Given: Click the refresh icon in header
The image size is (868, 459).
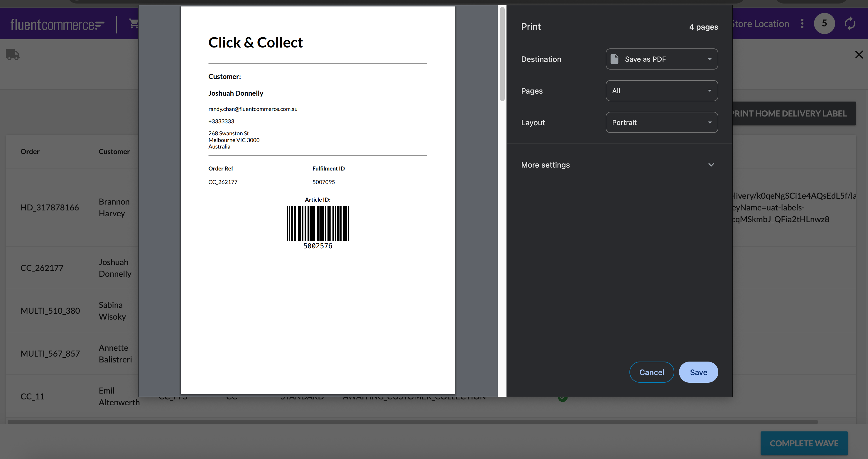Looking at the screenshot, I should 850,23.
